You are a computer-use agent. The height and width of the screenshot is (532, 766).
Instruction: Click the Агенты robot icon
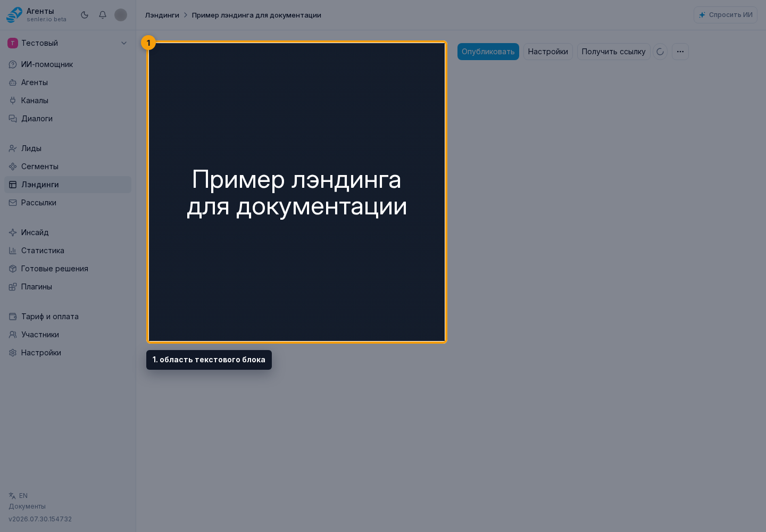click(x=13, y=82)
